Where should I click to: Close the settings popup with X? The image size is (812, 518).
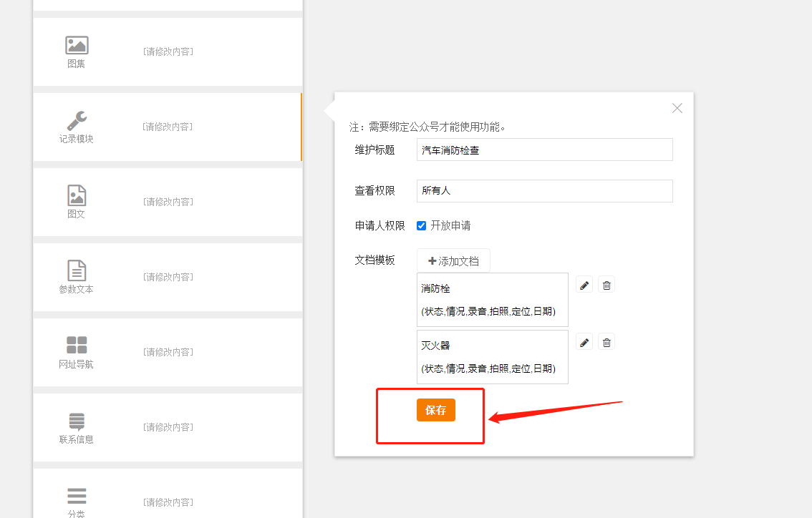click(677, 108)
